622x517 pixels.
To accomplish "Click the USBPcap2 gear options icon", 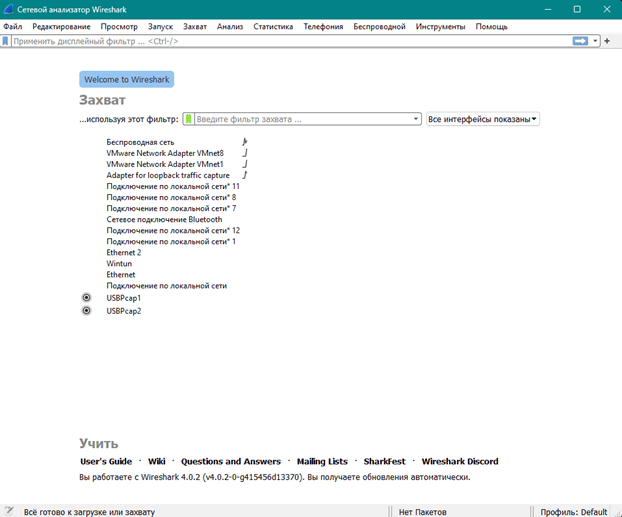I will click(86, 310).
